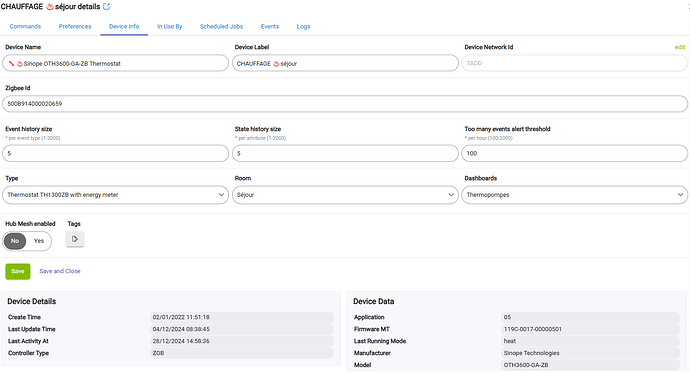The width and height of the screenshot is (690, 373).
Task: View the Events tab
Action: coord(270,26)
